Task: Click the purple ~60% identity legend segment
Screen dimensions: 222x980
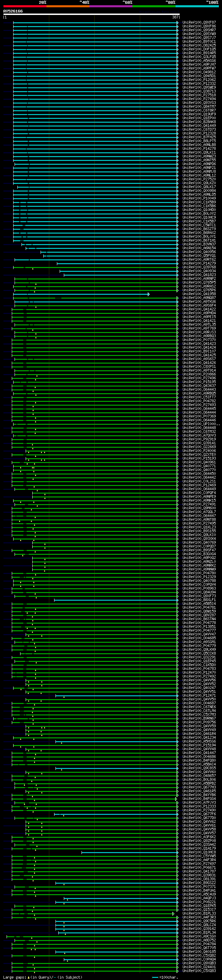Action: (111, 6)
